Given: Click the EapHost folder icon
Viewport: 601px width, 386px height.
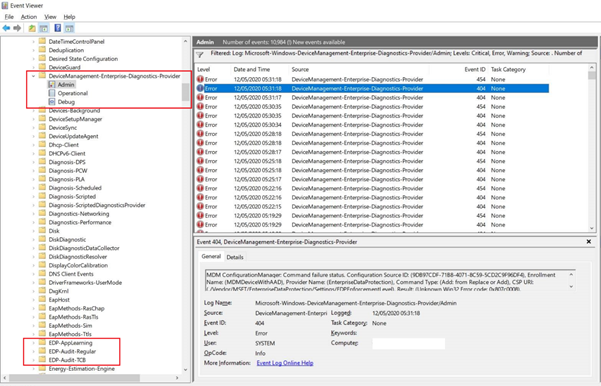Looking at the screenshot, I should (x=42, y=299).
